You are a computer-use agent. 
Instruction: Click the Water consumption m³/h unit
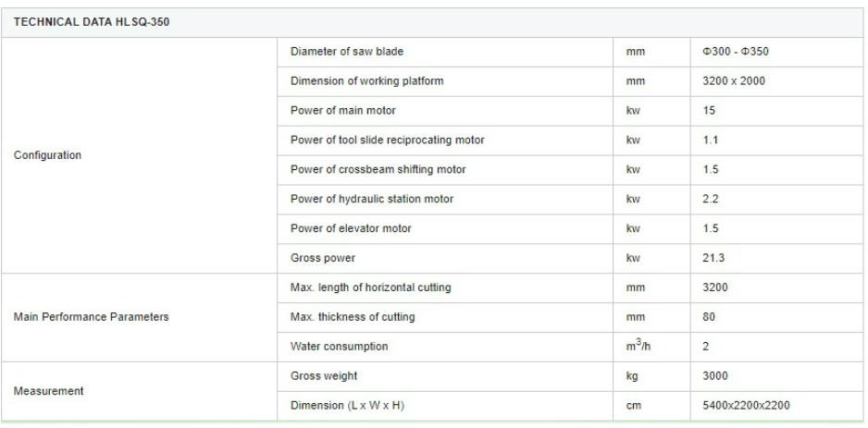pyautogui.click(x=639, y=346)
